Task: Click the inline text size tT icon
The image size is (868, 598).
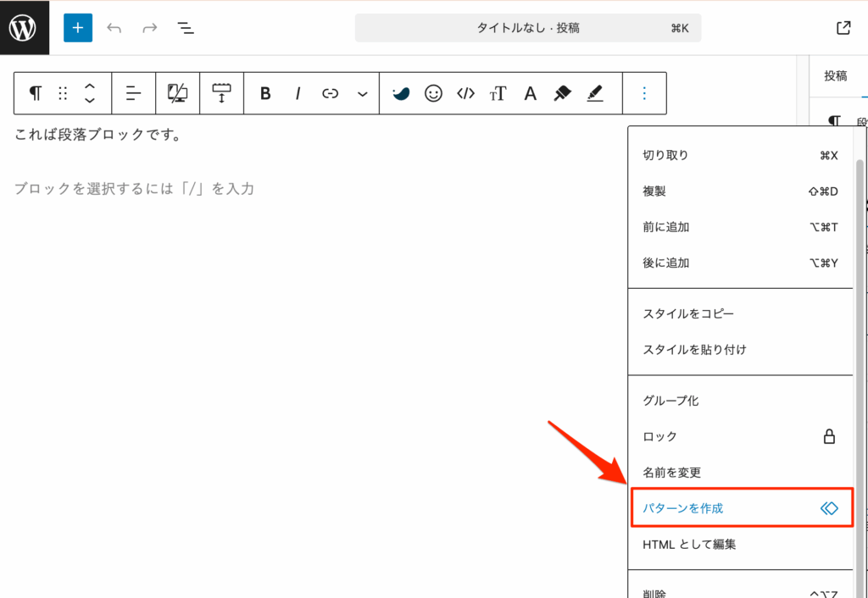Action: (x=498, y=93)
